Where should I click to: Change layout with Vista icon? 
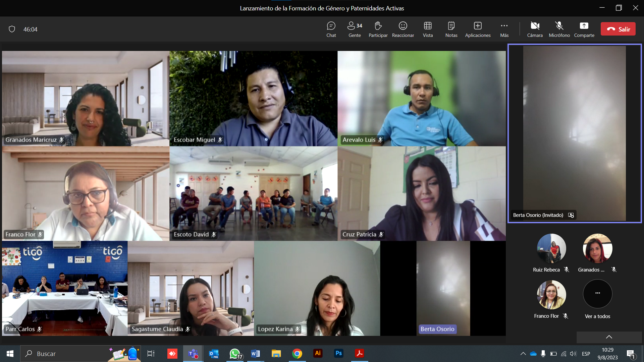[428, 29]
